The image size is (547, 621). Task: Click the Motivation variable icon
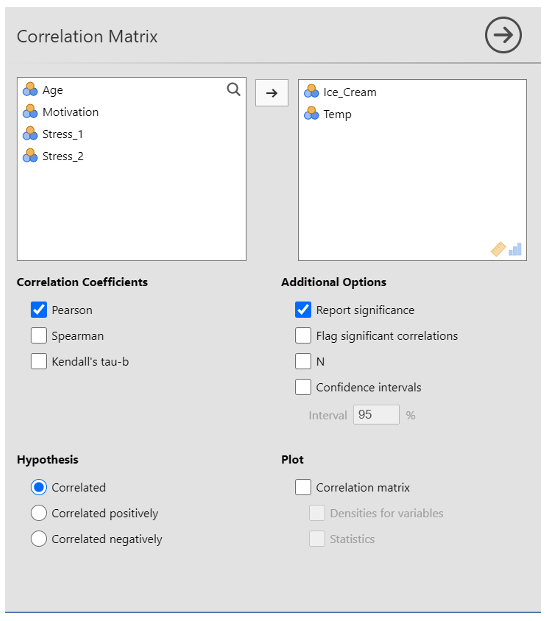tap(30, 112)
